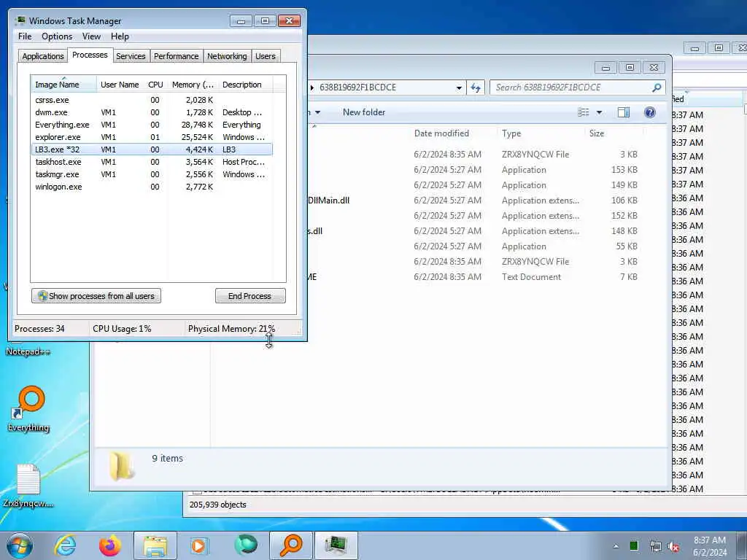Viewport: 747px width, 560px height.
Task: Select the csrss.exe process row
Action: click(x=152, y=100)
